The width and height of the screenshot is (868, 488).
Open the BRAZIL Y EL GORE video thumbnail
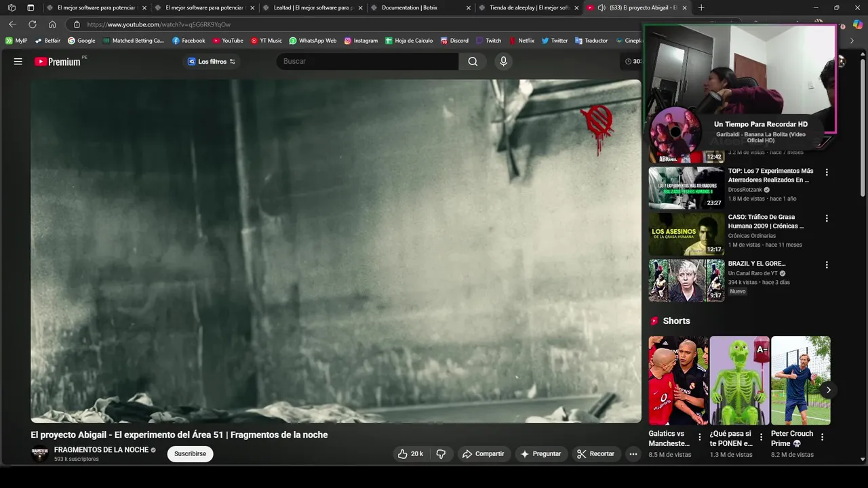(x=686, y=280)
